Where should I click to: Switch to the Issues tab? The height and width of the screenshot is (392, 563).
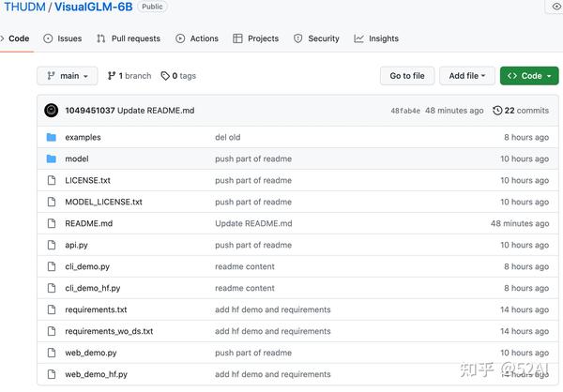(x=63, y=38)
